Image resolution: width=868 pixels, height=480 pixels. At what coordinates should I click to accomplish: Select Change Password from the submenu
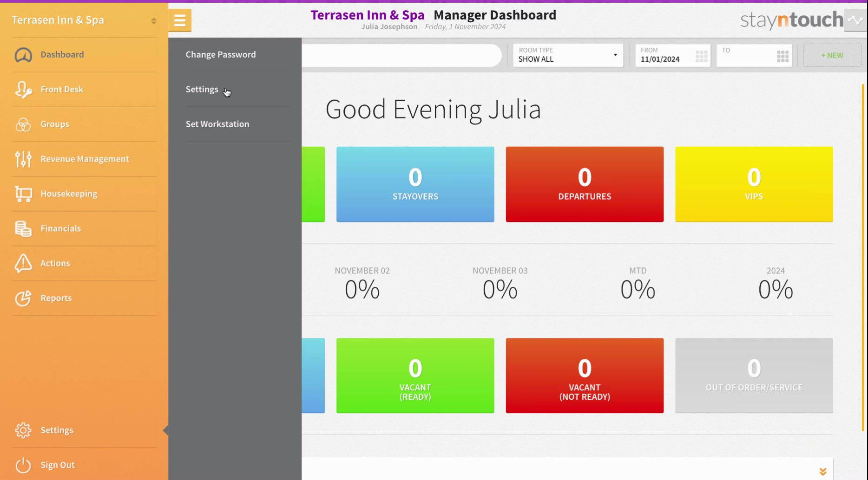pyautogui.click(x=221, y=54)
